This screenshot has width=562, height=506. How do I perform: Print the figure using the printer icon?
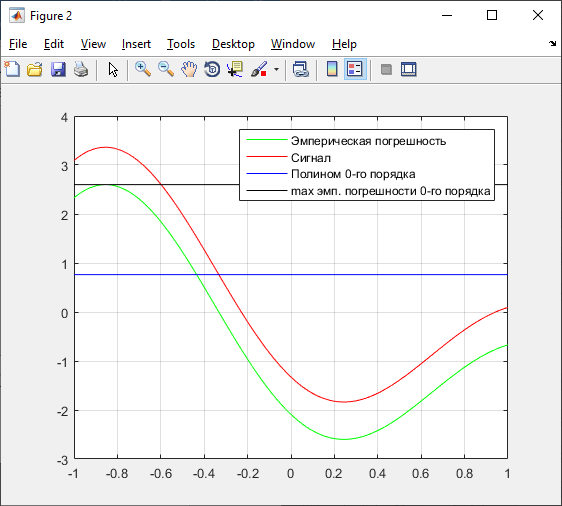81,69
